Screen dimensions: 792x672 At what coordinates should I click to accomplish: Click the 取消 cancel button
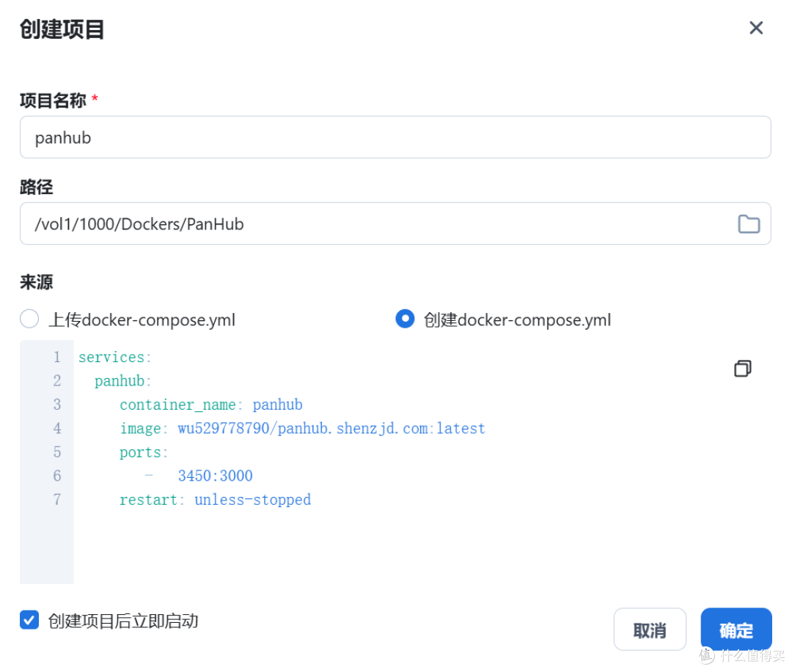(650, 629)
